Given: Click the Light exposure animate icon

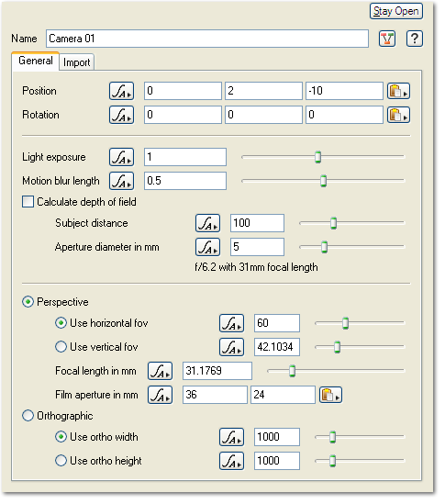Looking at the screenshot, I should (121, 157).
